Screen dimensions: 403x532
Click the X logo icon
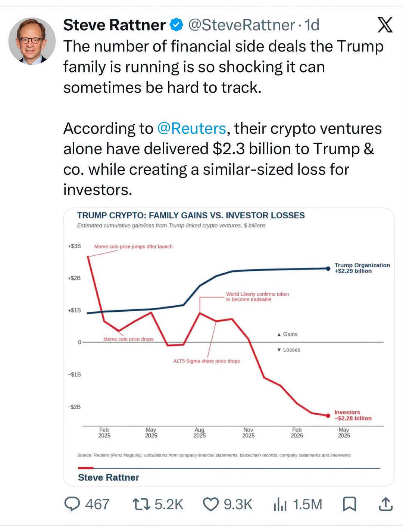pos(385,25)
